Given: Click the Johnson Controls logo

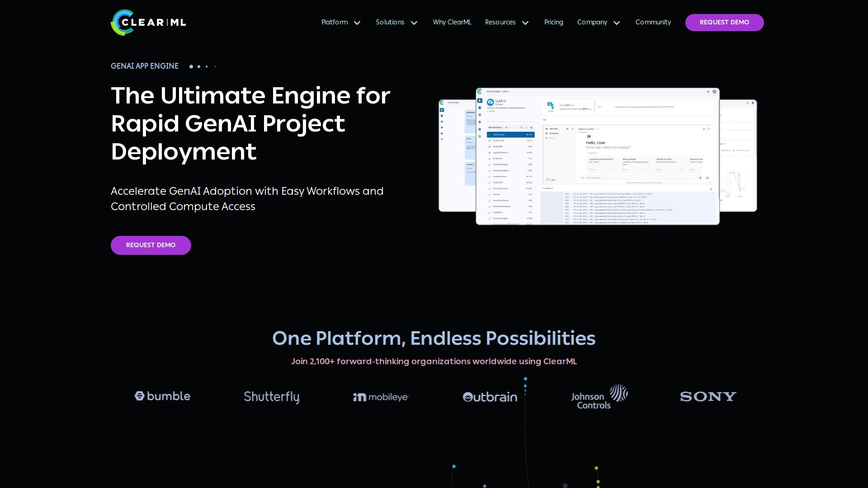Looking at the screenshot, I should click(599, 397).
